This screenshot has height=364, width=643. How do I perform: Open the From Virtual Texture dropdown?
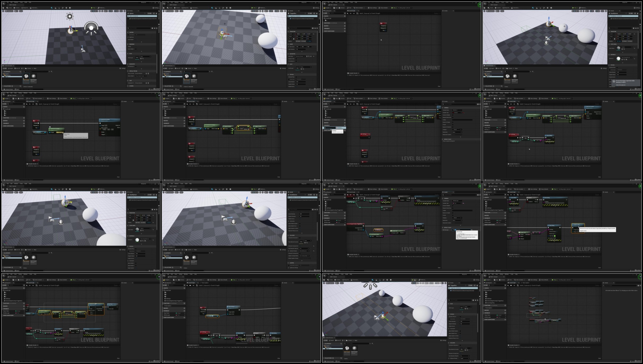pos(141,76)
